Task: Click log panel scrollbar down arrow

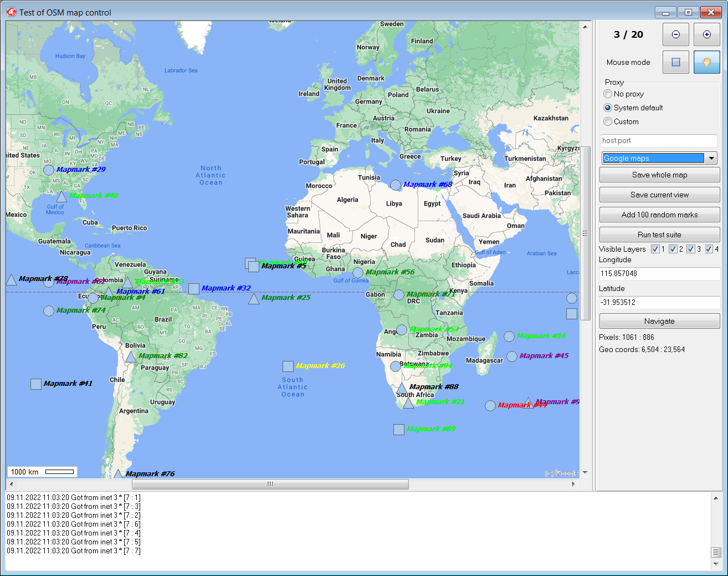Action: (716, 564)
